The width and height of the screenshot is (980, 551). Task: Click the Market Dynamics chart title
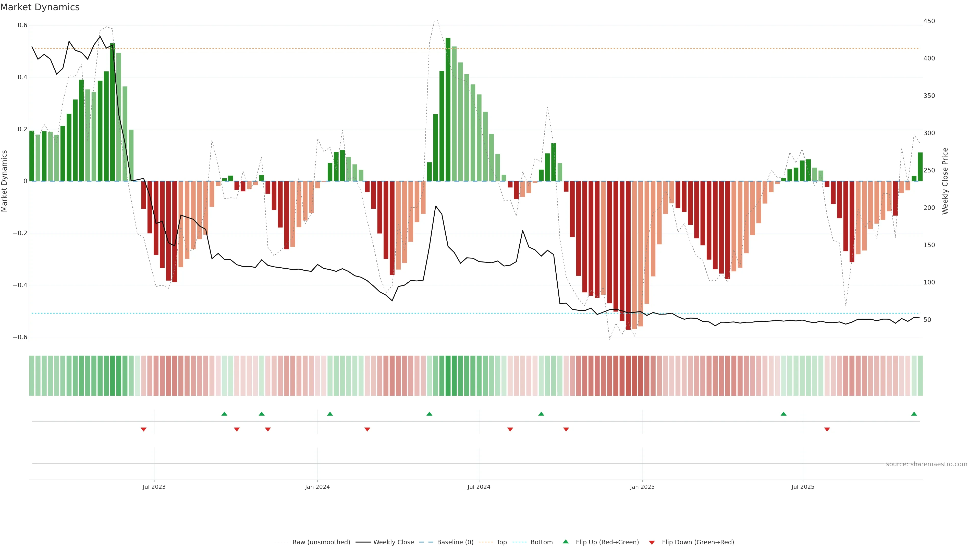40,7
